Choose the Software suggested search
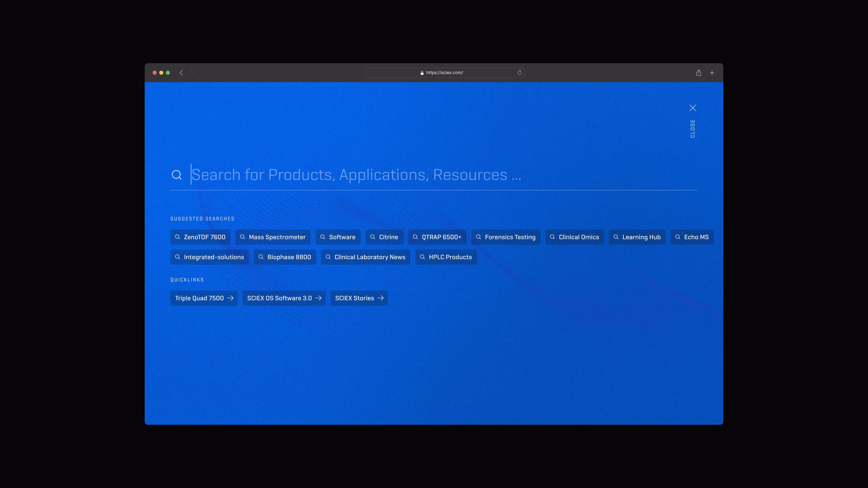 pyautogui.click(x=338, y=237)
